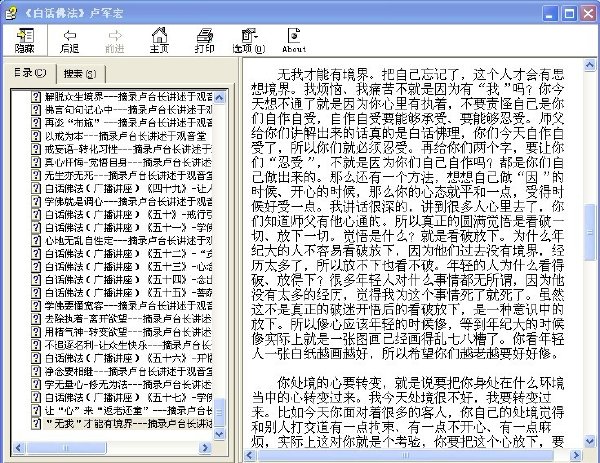Click contents tree horizontal scrollbar thumb
Screen dimensions: 600x463
click(66, 448)
